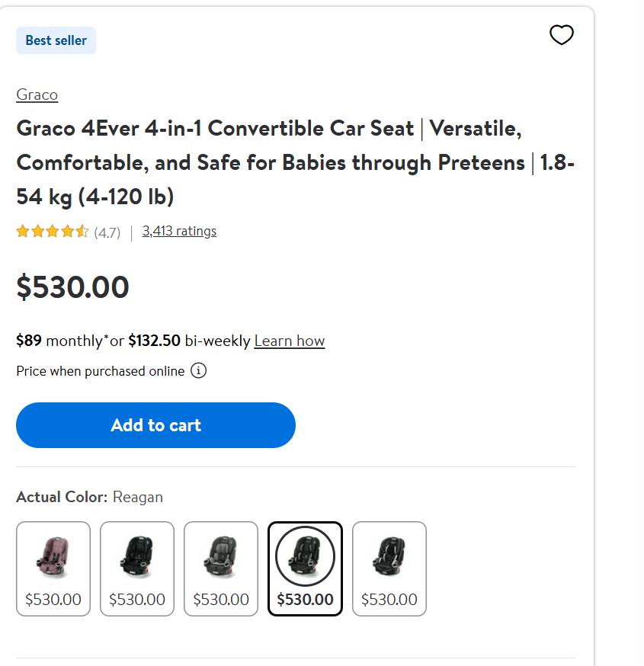This screenshot has height=666, width=644.
Task: Click the $530.00 price display
Action: [x=72, y=287]
